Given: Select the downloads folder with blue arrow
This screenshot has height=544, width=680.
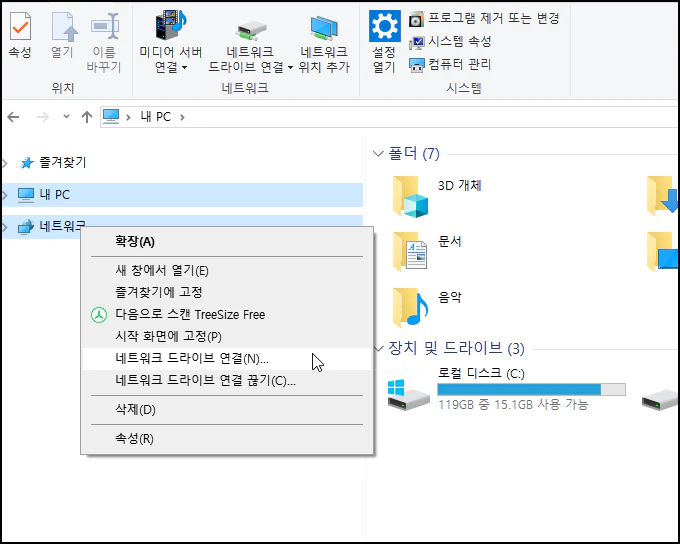Looking at the screenshot, I should coord(662,196).
